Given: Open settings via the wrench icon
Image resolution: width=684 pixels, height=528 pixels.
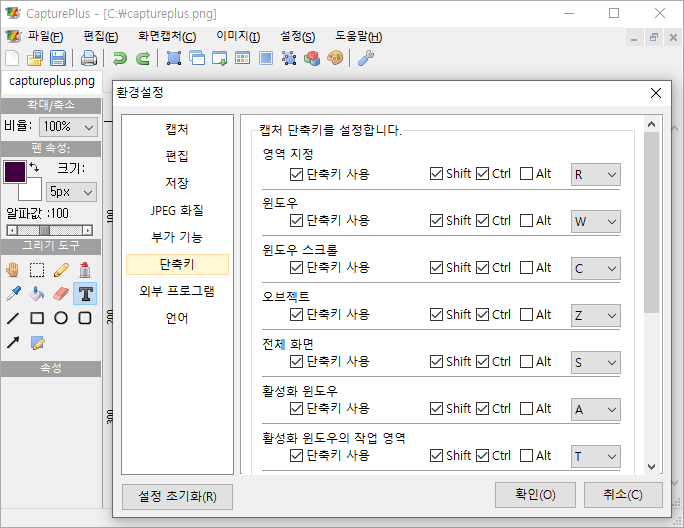Looking at the screenshot, I should click(x=365, y=58).
